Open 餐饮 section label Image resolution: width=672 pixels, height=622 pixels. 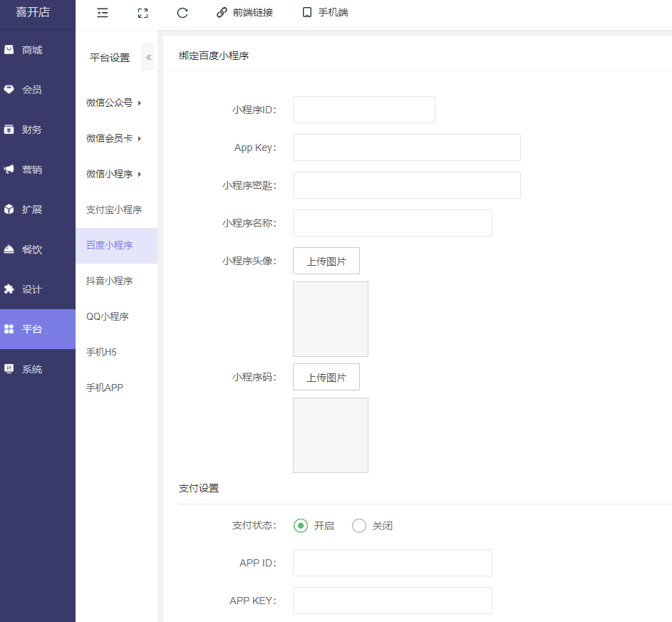point(32,250)
